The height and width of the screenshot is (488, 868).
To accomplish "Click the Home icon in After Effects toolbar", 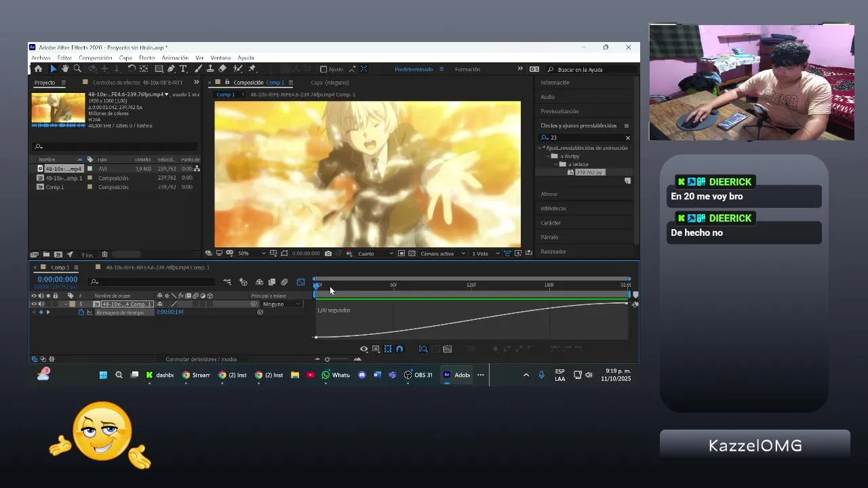I will pyautogui.click(x=38, y=69).
